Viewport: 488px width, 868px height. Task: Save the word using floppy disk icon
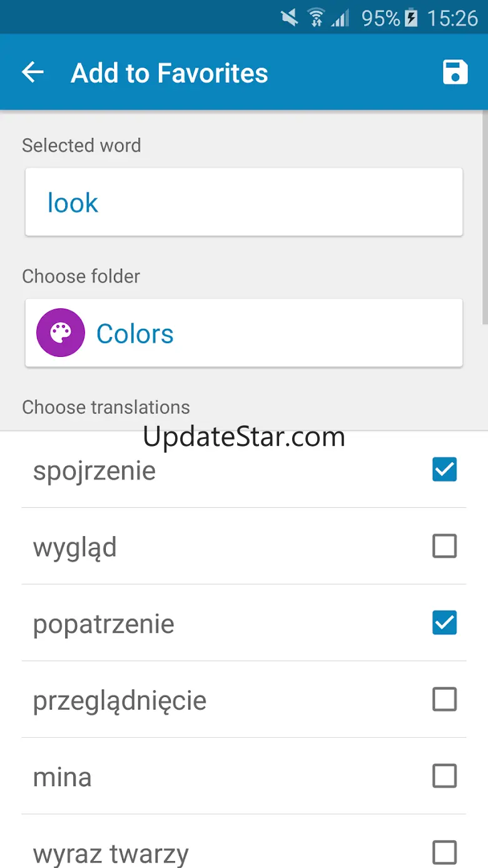(x=455, y=73)
